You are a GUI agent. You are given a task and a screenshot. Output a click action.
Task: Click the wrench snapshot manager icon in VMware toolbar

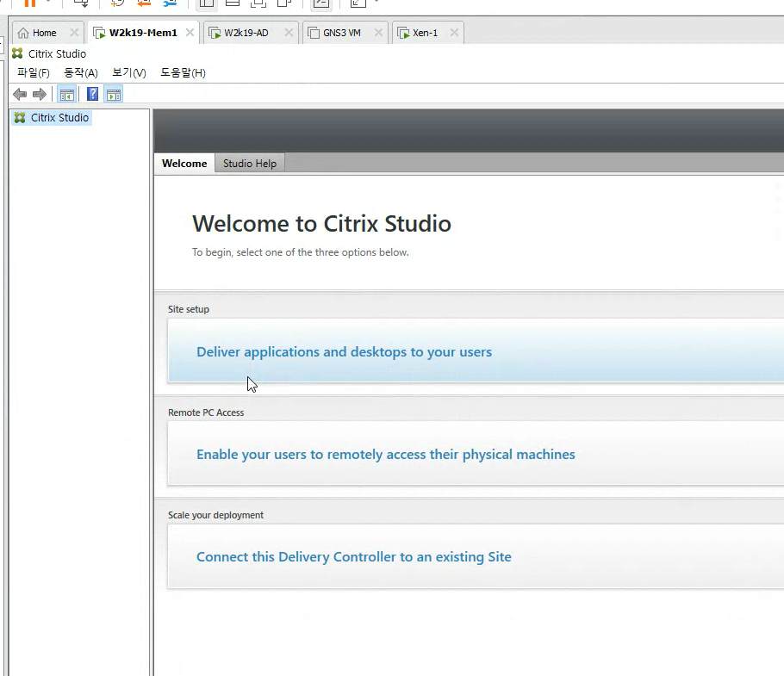(x=170, y=3)
